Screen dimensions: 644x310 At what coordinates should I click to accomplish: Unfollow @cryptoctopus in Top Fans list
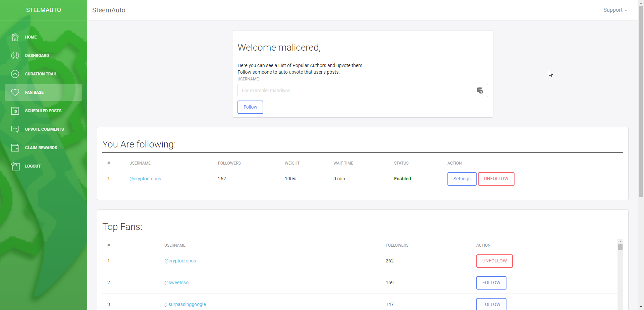click(494, 261)
